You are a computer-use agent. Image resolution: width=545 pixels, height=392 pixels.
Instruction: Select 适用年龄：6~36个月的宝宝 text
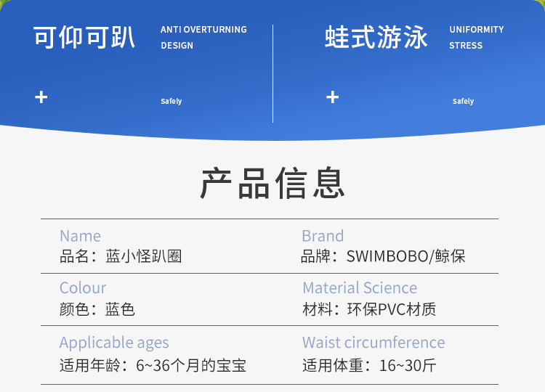[x=153, y=365]
